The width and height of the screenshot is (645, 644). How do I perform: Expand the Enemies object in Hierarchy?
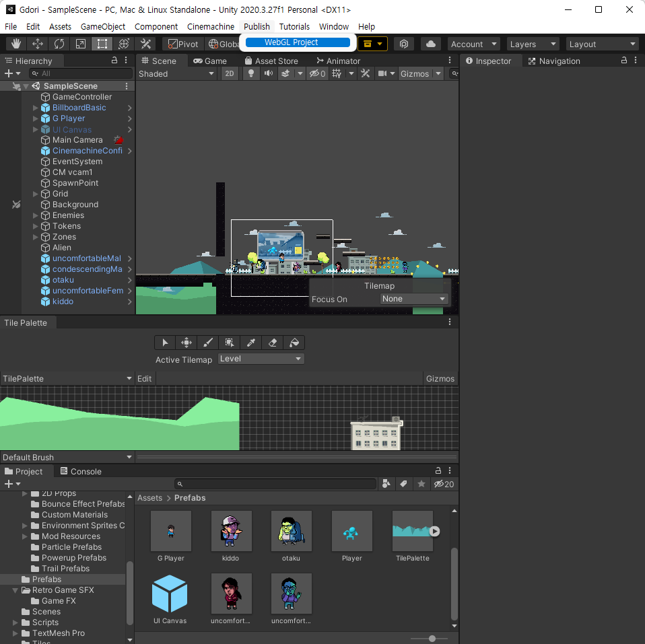point(36,215)
